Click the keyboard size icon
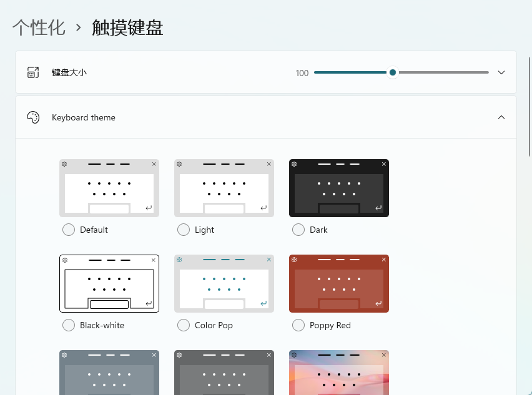Viewport: 532px width, 395px height. pos(33,72)
